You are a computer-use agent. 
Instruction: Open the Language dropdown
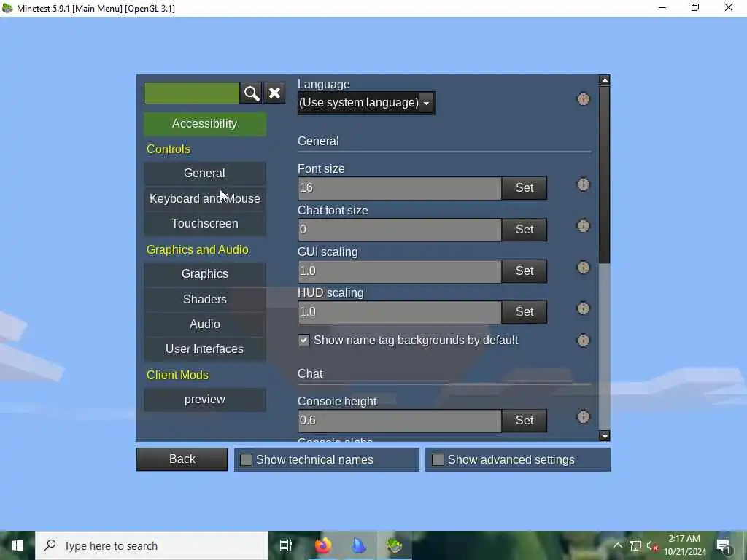click(366, 103)
